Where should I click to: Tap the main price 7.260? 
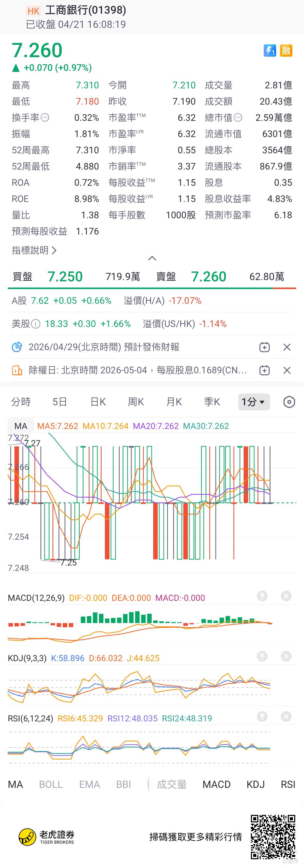tap(37, 50)
